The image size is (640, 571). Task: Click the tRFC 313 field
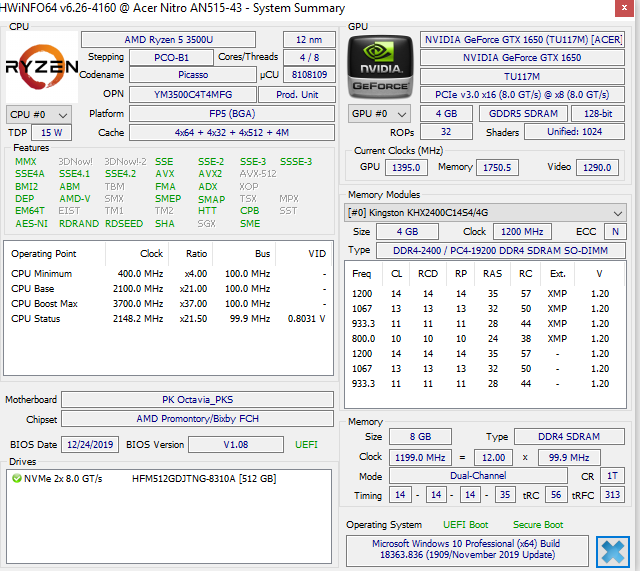[x=612, y=495]
